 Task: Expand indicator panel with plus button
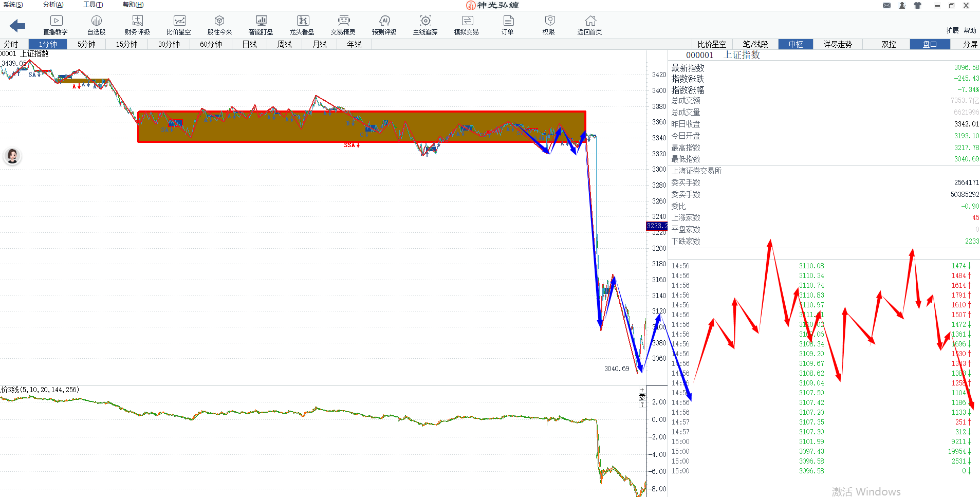coord(642,390)
